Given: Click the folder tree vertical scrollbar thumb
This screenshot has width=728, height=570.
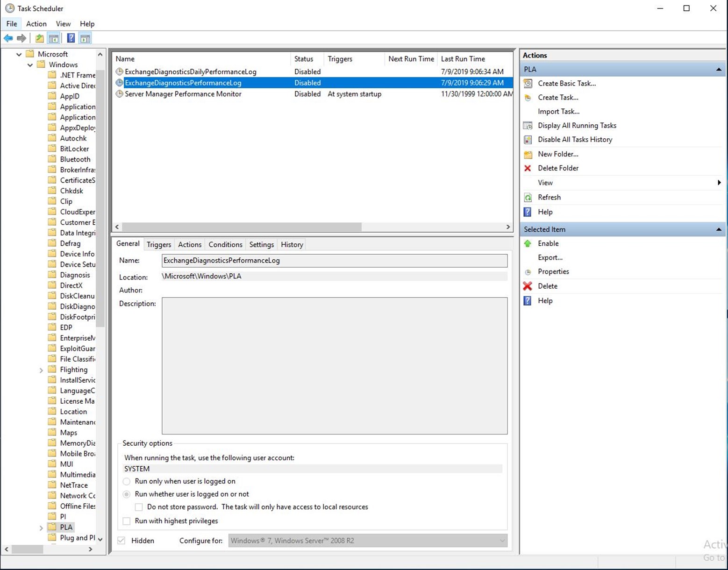Looking at the screenshot, I should pyautogui.click(x=100, y=199).
